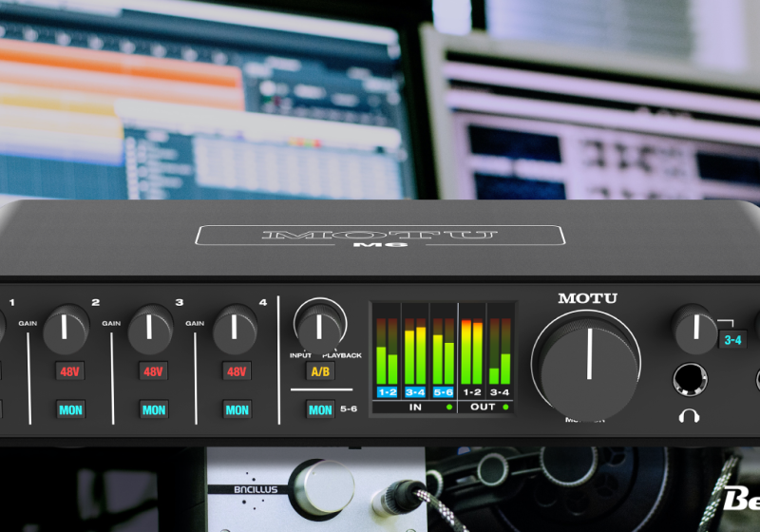Click the OUT 3-4 meter label
The width and height of the screenshot is (760, 532).
tap(500, 392)
